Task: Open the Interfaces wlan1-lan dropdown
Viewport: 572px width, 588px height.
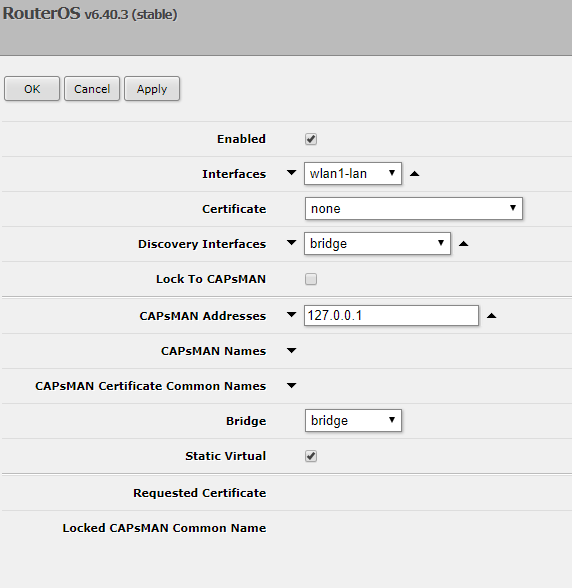Action: (x=353, y=174)
